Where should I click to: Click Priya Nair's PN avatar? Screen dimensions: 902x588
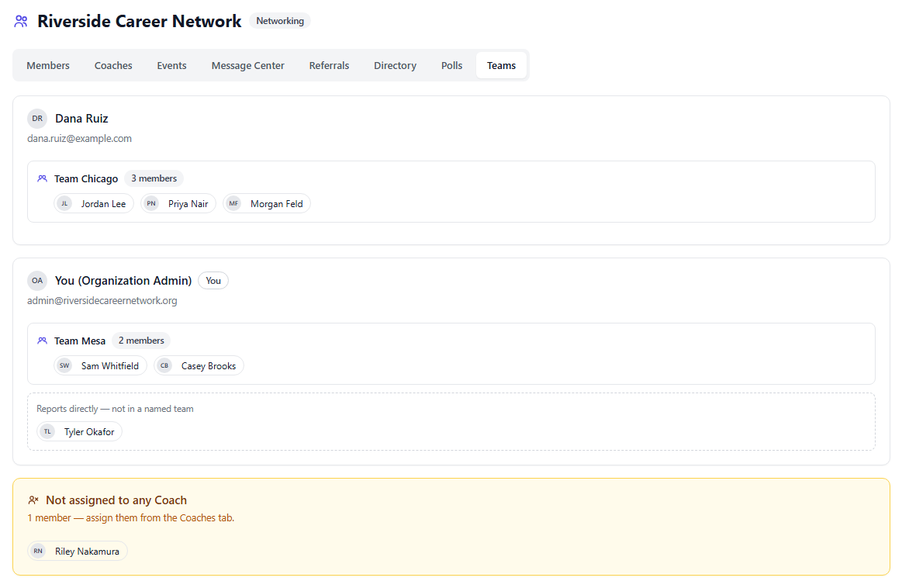pos(151,204)
